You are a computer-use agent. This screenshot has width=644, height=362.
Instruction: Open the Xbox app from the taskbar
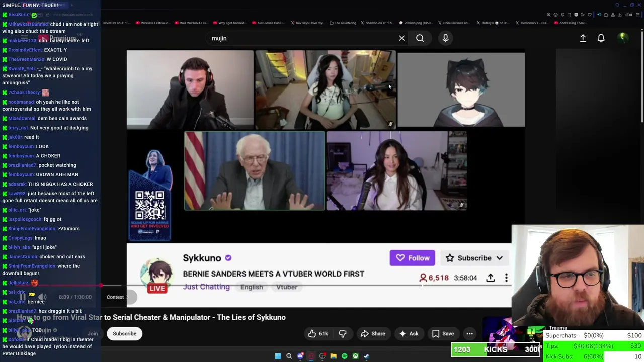point(355,356)
